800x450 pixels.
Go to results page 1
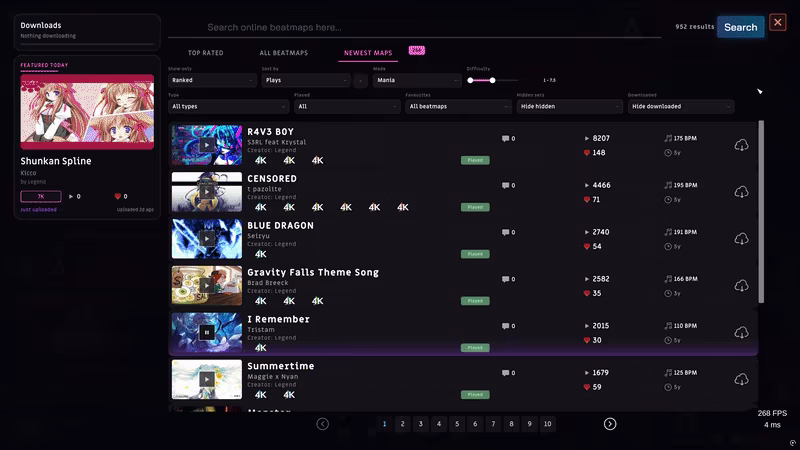[385, 424]
